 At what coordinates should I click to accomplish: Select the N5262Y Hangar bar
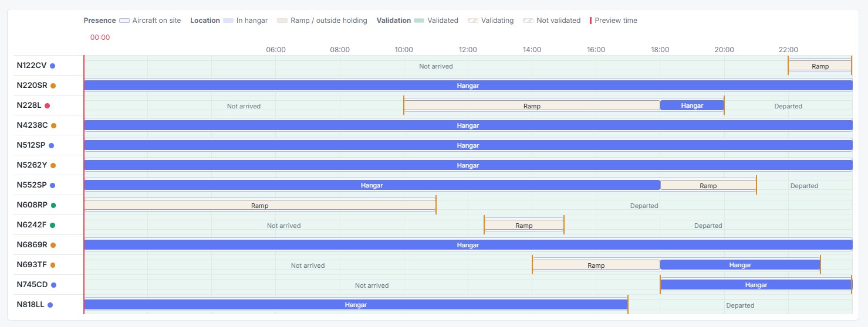pos(468,165)
